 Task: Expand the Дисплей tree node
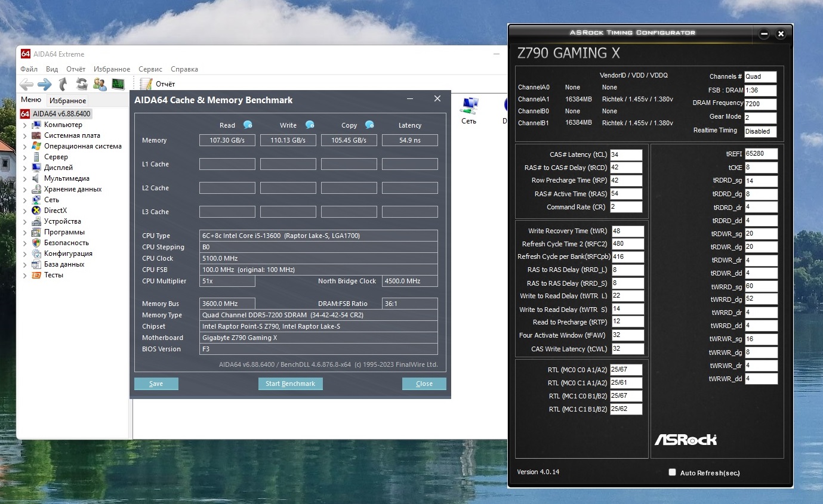(24, 168)
